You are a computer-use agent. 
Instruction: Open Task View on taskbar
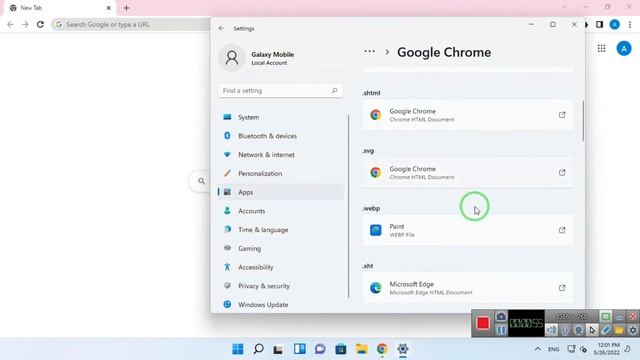click(x=278, y=349)
